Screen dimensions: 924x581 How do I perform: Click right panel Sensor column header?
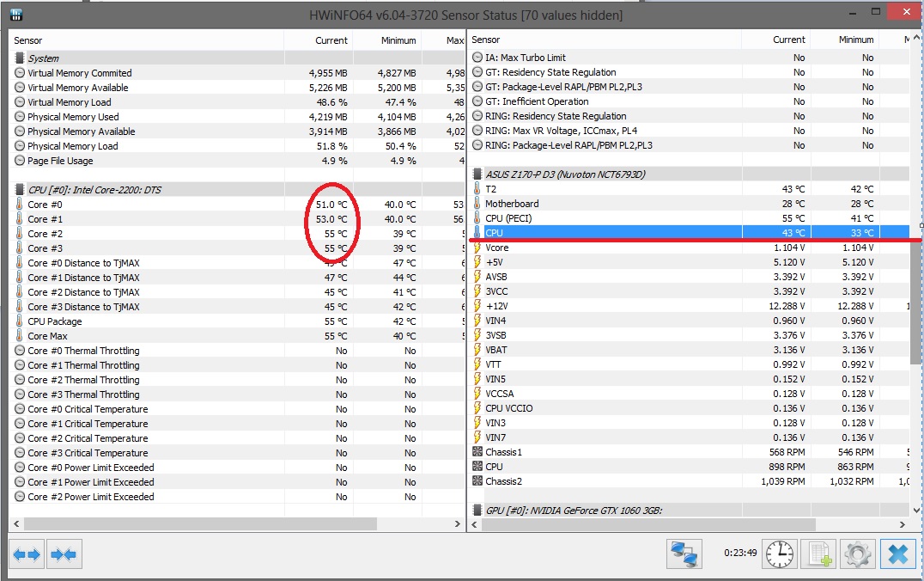pyautogui.click(x=605, y=40)
